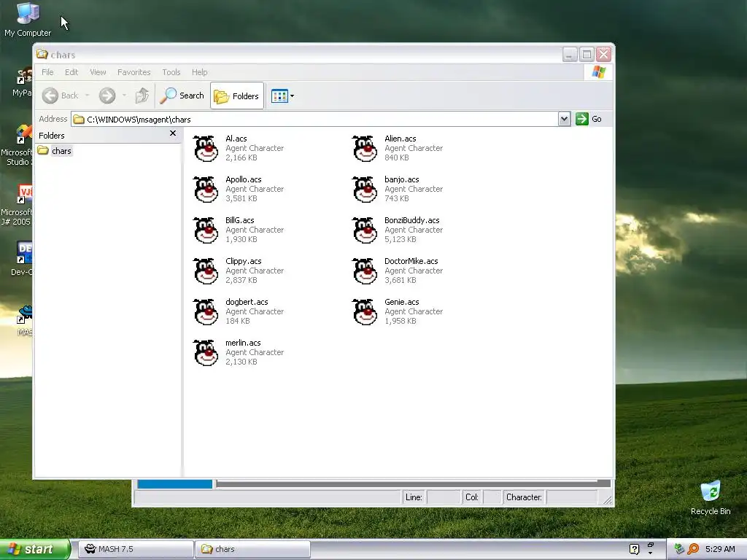Image resolution: width=747 pixels, height=560 pixels.
Task: Click the Apollo.acs file name text
Action: point(244,179)
